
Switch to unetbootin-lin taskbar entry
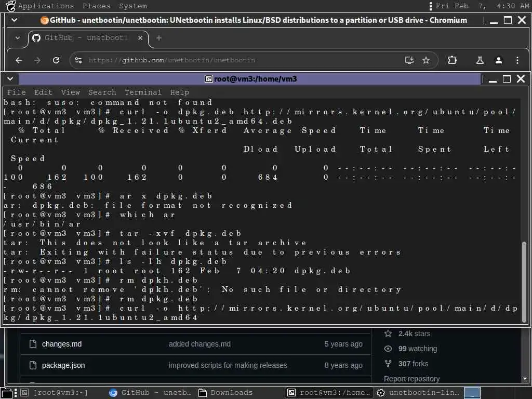click(x=418, y=393)
